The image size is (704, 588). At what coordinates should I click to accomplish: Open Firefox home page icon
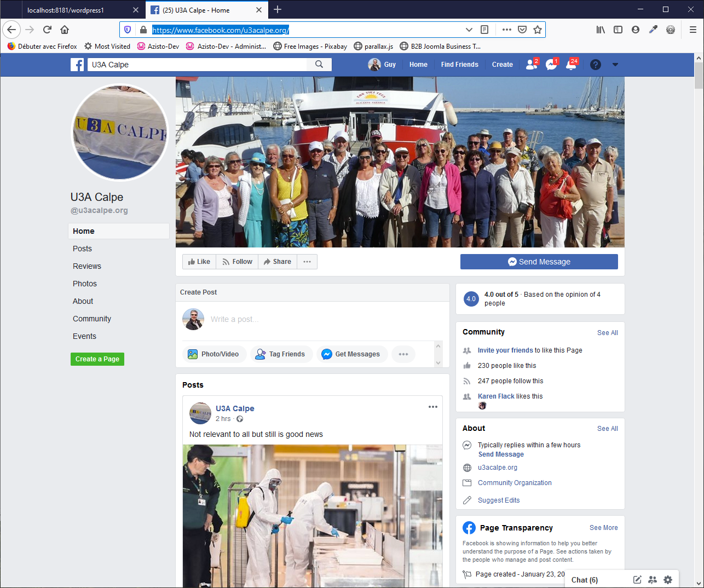pyautogui.click(x=65, y=30)
